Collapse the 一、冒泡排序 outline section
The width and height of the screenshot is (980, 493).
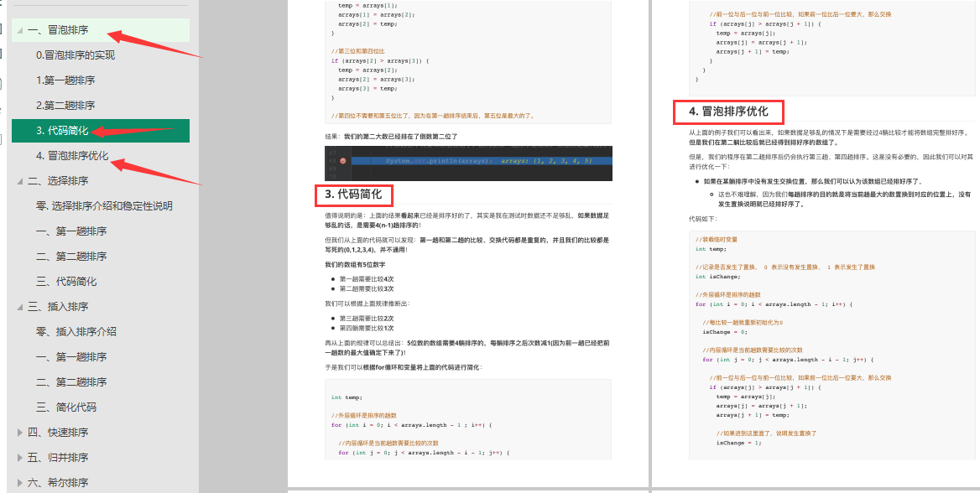pos(20,30)
